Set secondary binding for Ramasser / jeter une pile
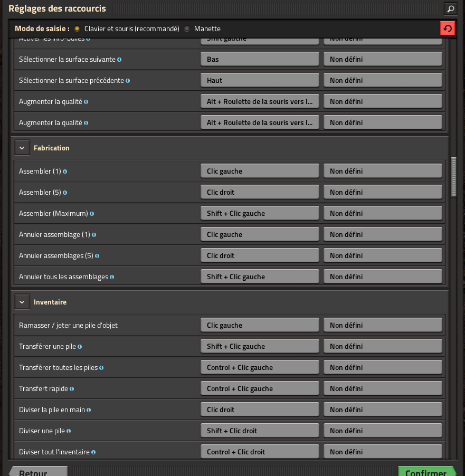The width and height of the screenshot is (465, 476). coord(382,325)
